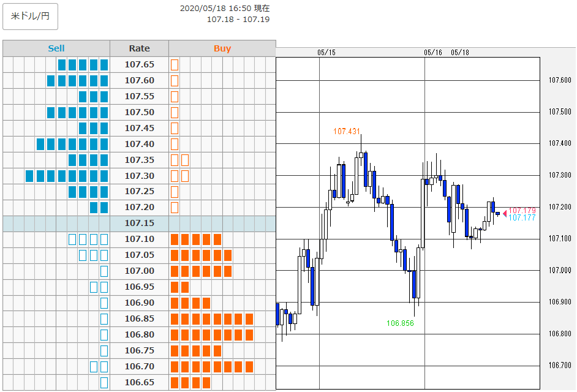577x392 pixels.
Task: Click the tall white candlestick at the 05/16 line
Action: (x=423, y=214)
